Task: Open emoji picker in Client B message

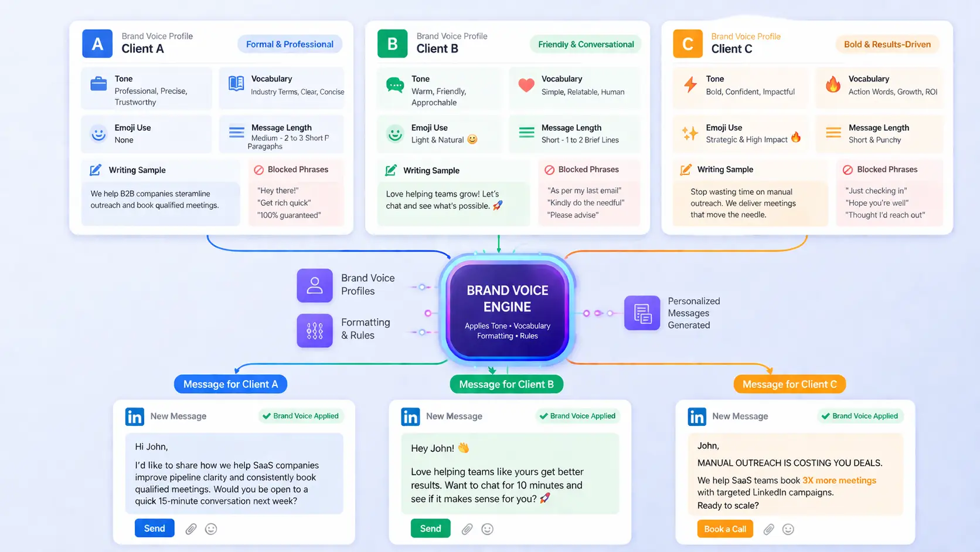Action: tap(487, 529)
